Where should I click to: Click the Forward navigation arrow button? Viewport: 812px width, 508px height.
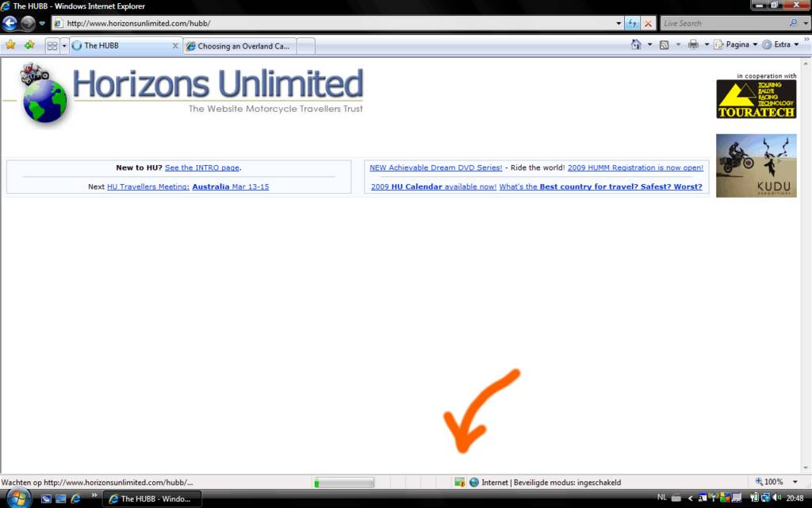(x=28, y=23)
